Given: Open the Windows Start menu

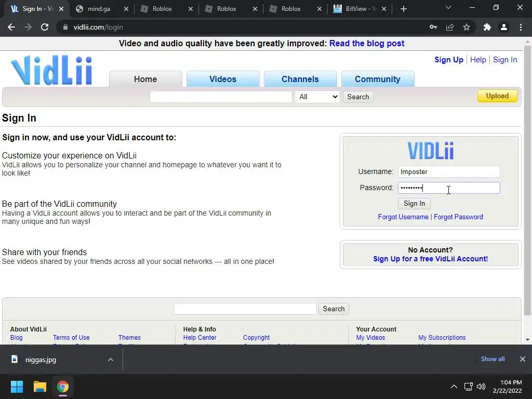Looking at the screenshot, I should [x=17, y=387].
